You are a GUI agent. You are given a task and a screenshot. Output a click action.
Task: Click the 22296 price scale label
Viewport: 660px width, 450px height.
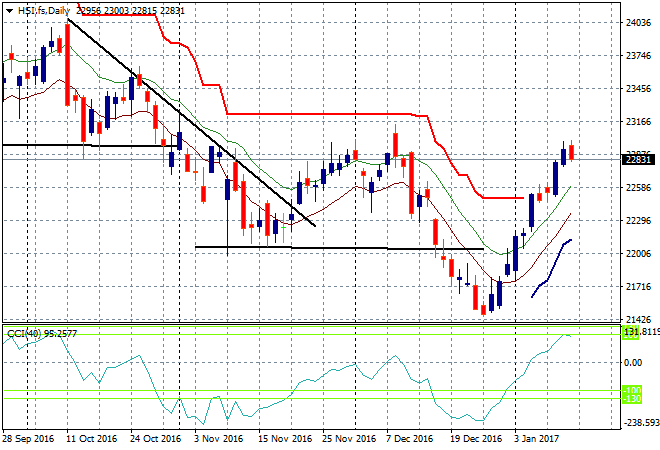[x=639, y=221]
